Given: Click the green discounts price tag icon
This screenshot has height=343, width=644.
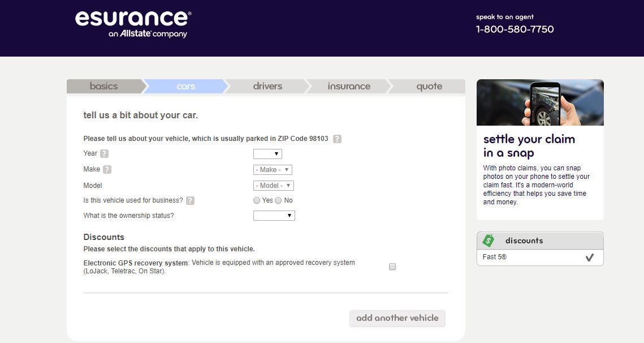Looking at the screenshot, I should 488,241.
